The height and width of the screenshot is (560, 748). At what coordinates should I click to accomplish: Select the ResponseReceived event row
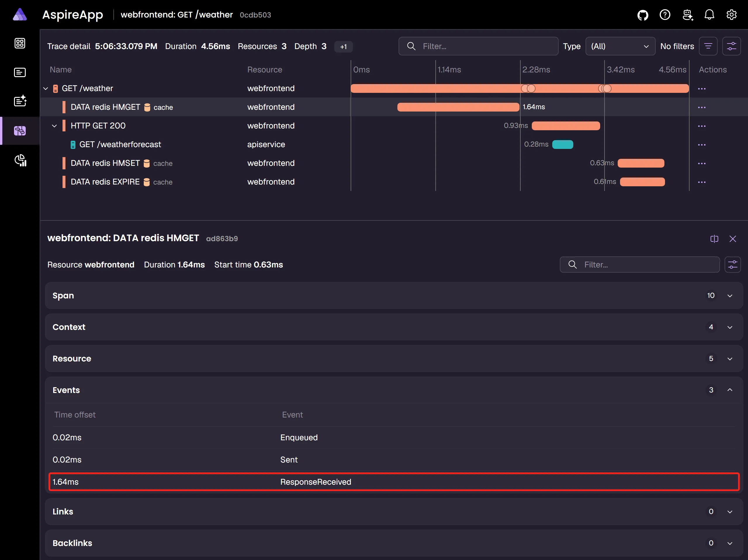click(394, 481)
